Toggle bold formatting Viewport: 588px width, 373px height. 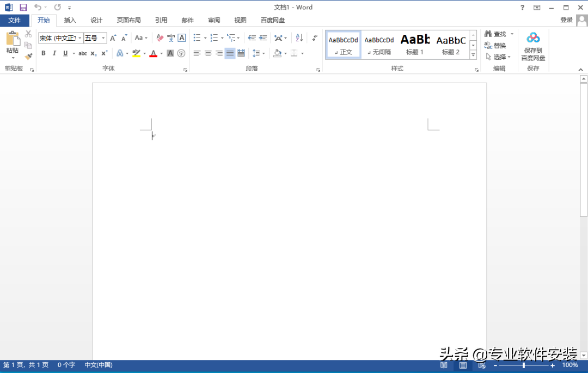44,53
